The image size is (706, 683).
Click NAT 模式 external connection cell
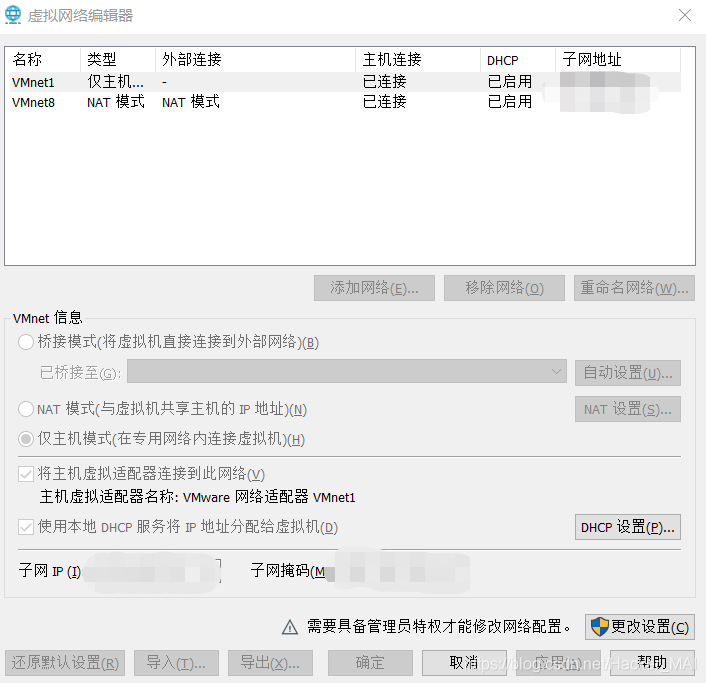191,102
